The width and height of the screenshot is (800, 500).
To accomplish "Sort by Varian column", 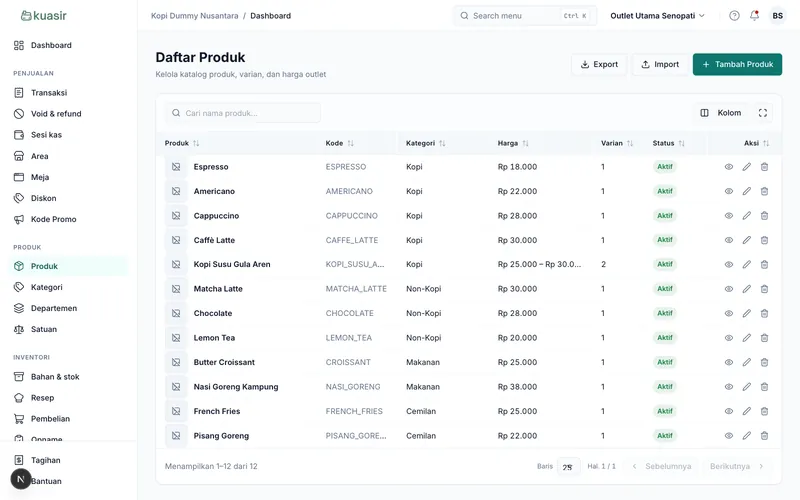I will click(x=617, y=143).
